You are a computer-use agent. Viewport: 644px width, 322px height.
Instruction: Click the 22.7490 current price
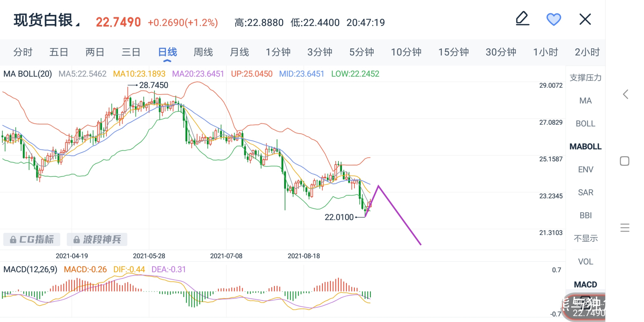[118, 22]
